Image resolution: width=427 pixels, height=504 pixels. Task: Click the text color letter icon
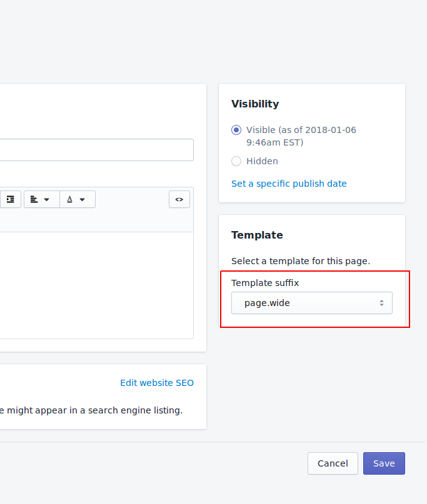tap(69, 200)
